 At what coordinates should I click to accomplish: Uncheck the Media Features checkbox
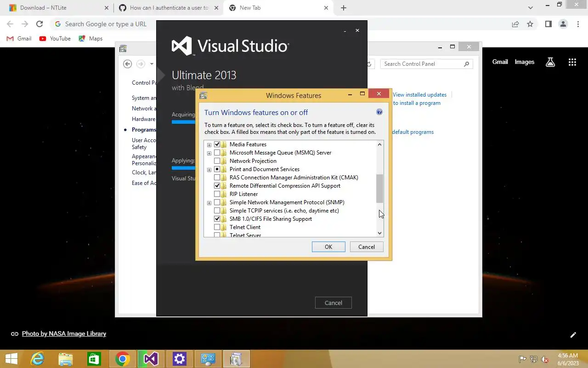point(217,144)
